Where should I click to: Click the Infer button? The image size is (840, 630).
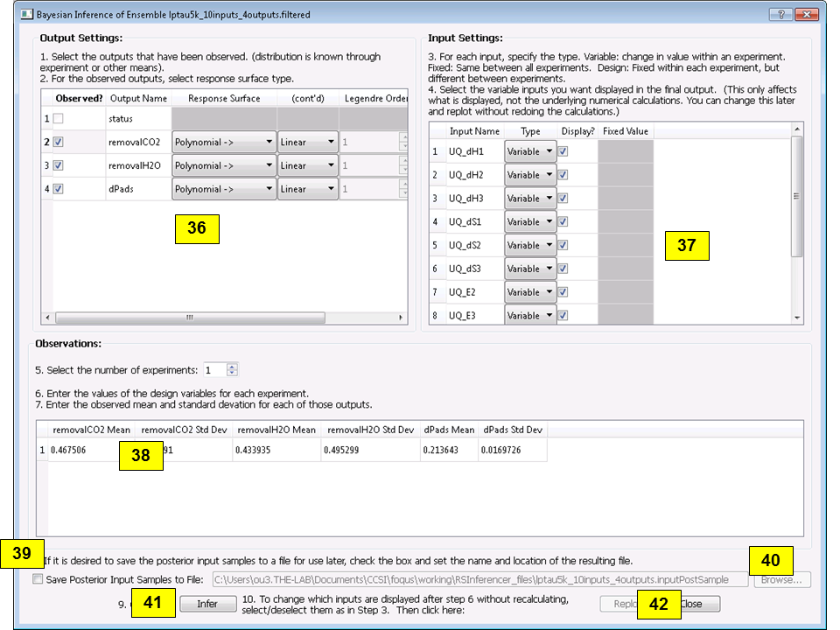pyautogui.click(x=207, y=604)
